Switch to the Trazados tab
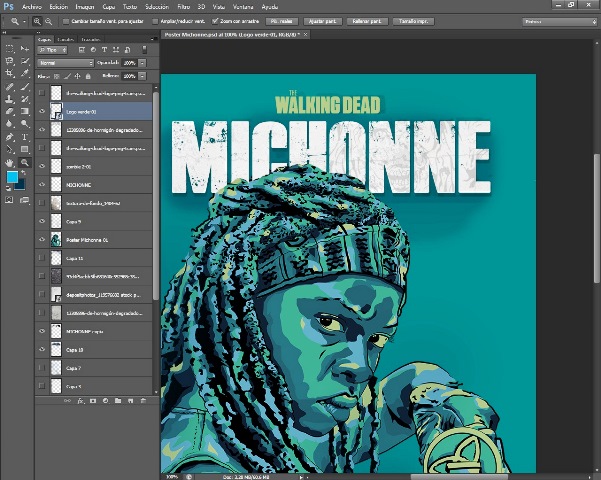Screen dimensions: 601x480 [x=91, y=39]
